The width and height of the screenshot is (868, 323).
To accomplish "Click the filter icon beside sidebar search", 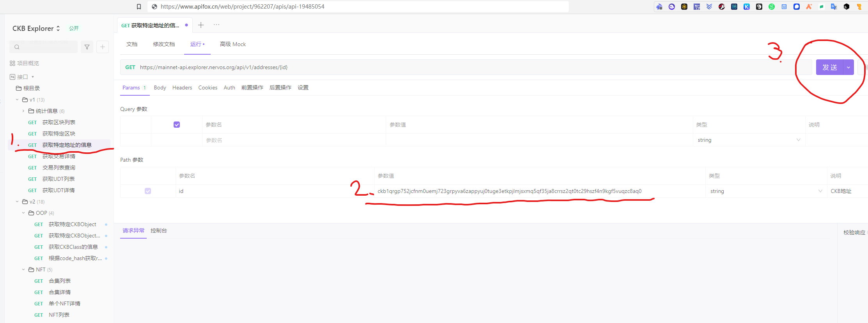I will [x=87, y=47].
